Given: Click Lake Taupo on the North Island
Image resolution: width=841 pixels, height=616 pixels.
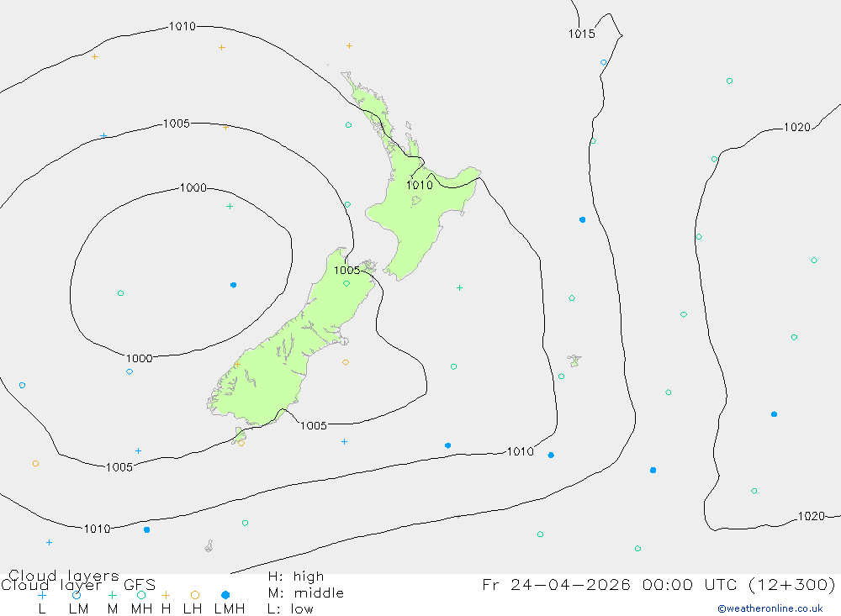Looking at the screenshot, I should pyautogui.click(x=416, y=201).
